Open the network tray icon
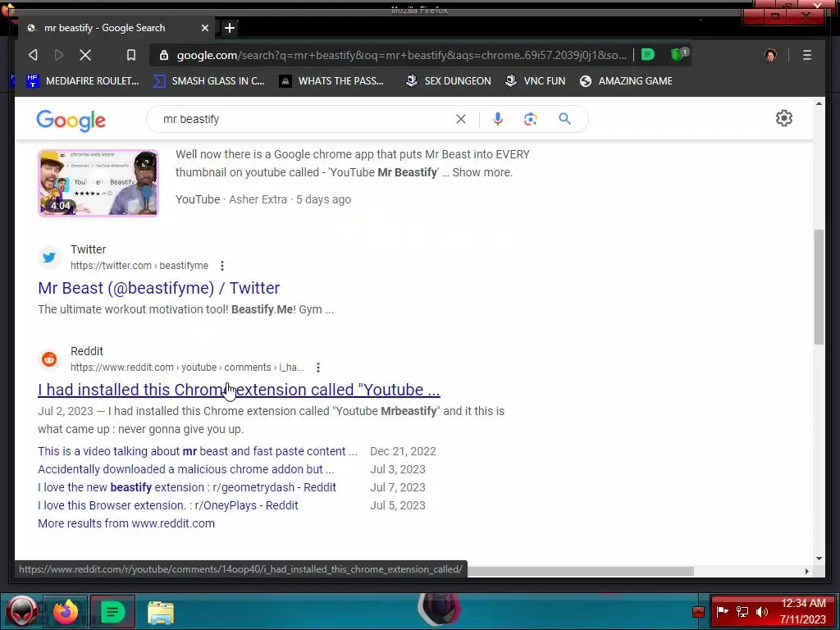 (742, 611)
